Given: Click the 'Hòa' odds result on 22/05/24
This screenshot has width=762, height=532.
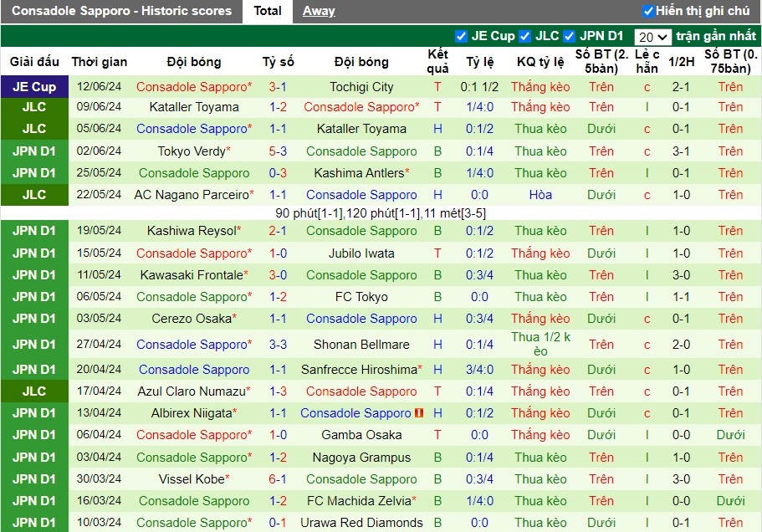Looking at the screenshot, I should coord(540,195).
